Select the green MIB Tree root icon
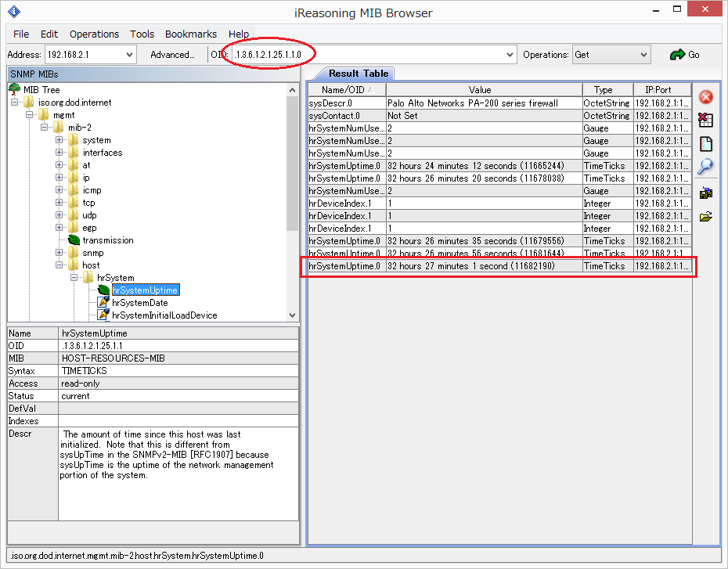The width and height of the screenshot is (728, 569). (13, 89)
